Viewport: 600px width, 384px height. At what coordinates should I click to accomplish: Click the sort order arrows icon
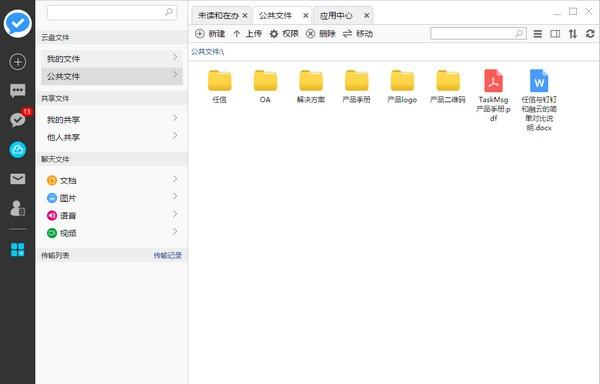(572, 34)
